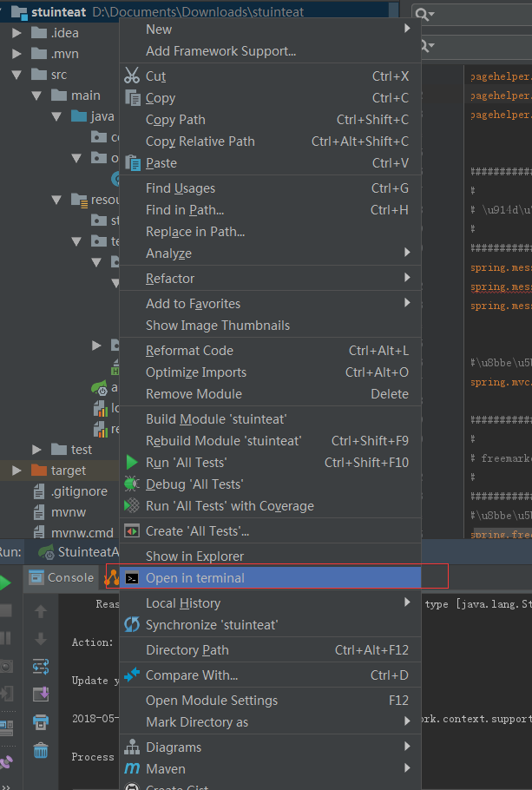Image resolution: width=532 pixels, height=790 pixels.
Task: Choose Copy Relative Path
Action: coord(270,141)
